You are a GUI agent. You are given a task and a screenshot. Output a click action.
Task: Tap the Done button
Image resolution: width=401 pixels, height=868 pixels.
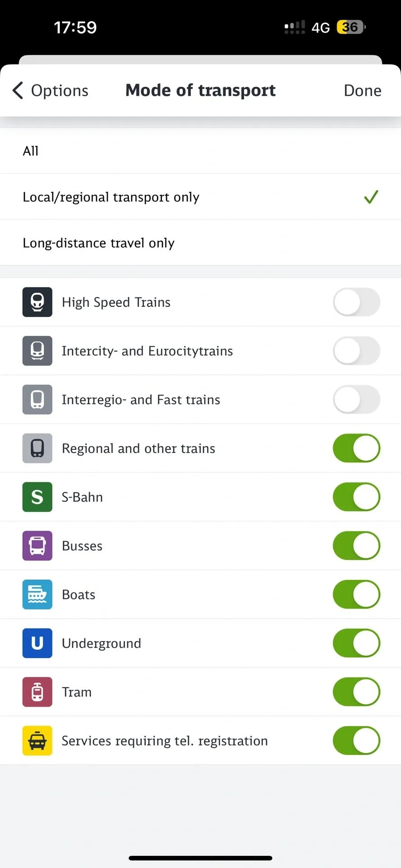click(362, 90)
